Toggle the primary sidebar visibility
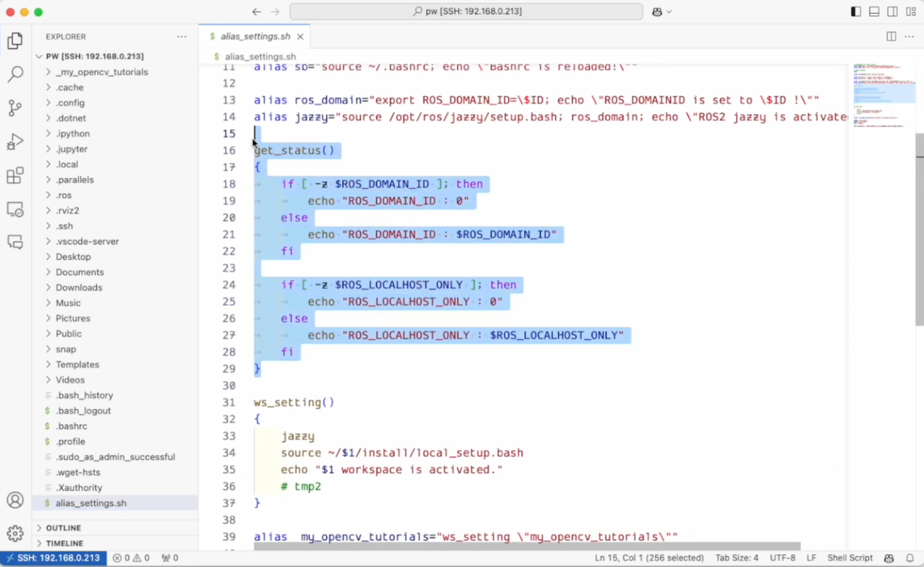 click(x=856, y=12)
